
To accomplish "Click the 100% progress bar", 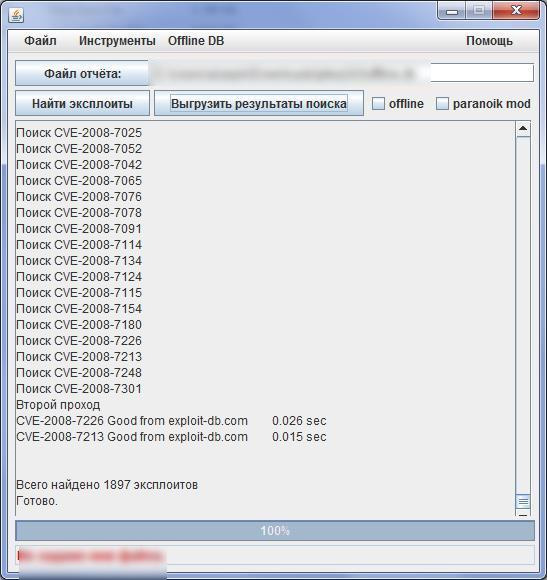I will (x=275, y=530).
